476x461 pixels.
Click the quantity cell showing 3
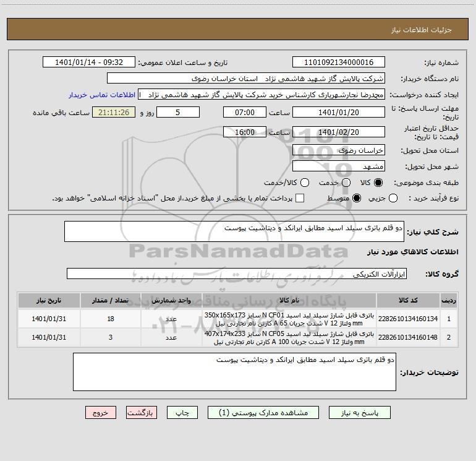pos(110,337)
